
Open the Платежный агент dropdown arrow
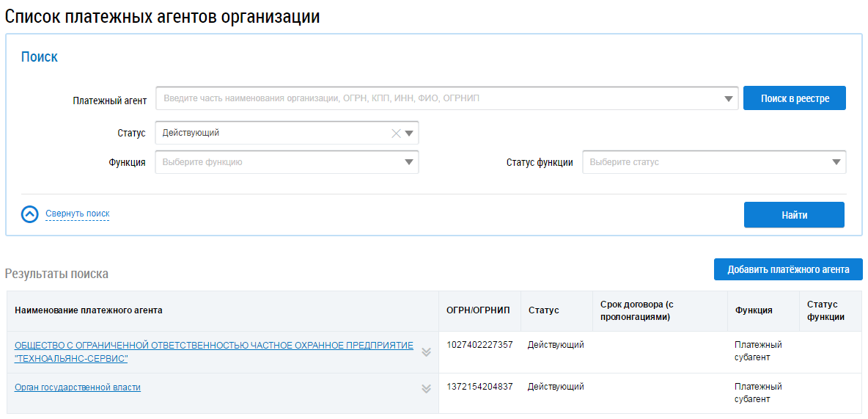click(x=729, y=98)
